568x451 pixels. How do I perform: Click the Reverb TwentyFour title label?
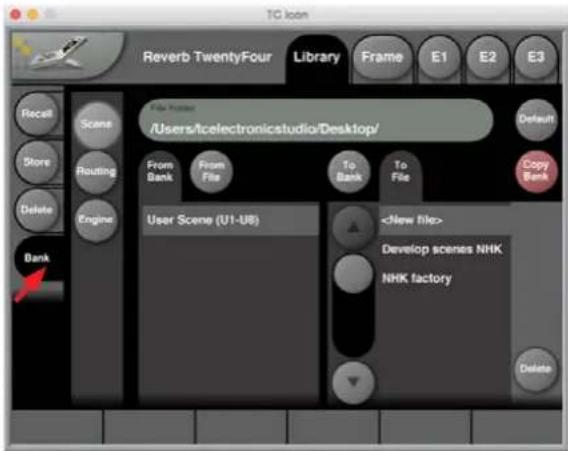click(x=207, y=57)
